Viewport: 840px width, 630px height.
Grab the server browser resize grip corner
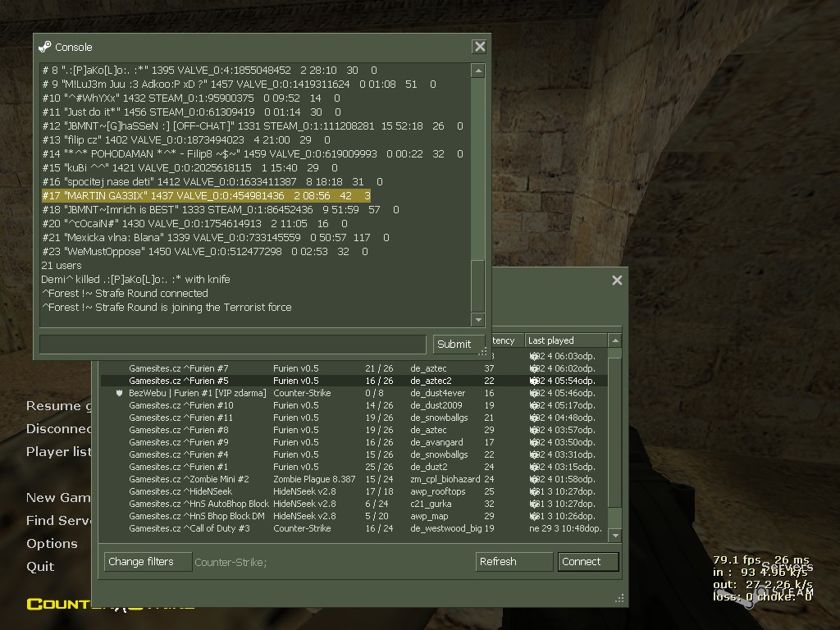click(x=620, y=598)
